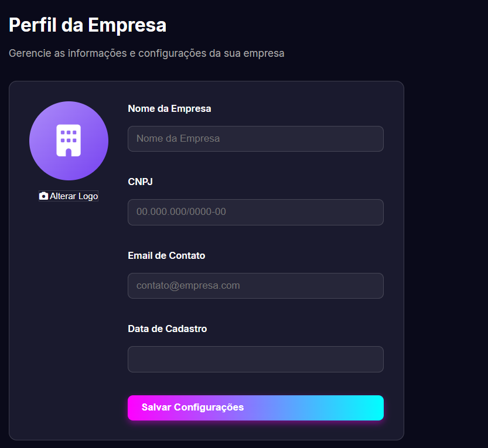Click the Alterar Logo link
The height and width of the screenshot is (448, 488).
73,196
